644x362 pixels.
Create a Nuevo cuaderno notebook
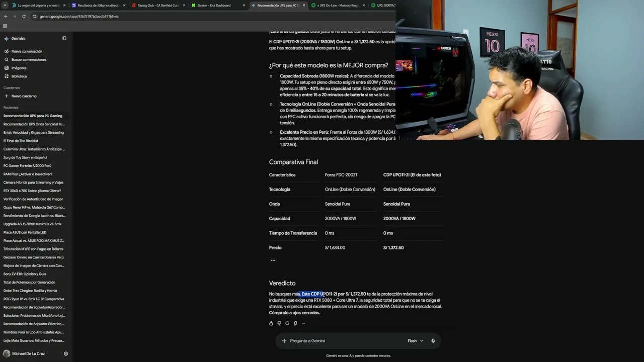point(24,96)
